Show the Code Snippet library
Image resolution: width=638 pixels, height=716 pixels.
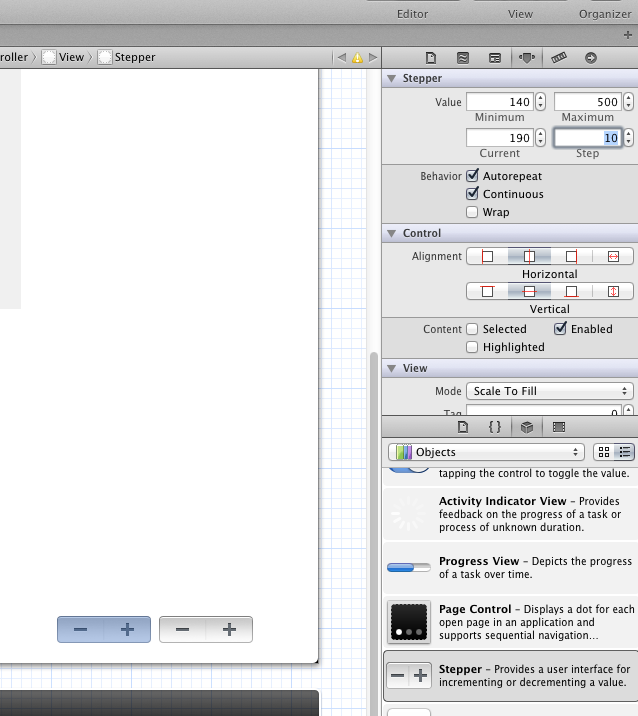click(x=495, y=427)
